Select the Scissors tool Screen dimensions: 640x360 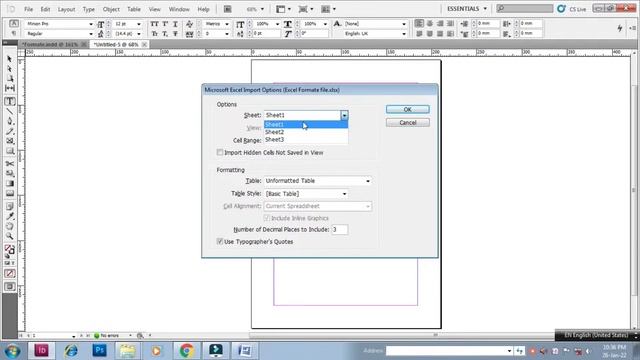[10, 164]
